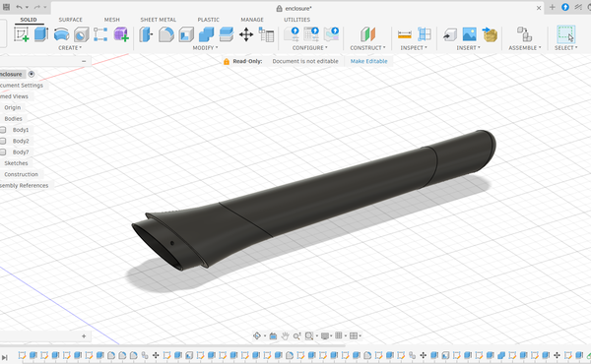Open the INSERT dropdown menu
This screenshot has height=364, width=591.
tap(468, 48)
